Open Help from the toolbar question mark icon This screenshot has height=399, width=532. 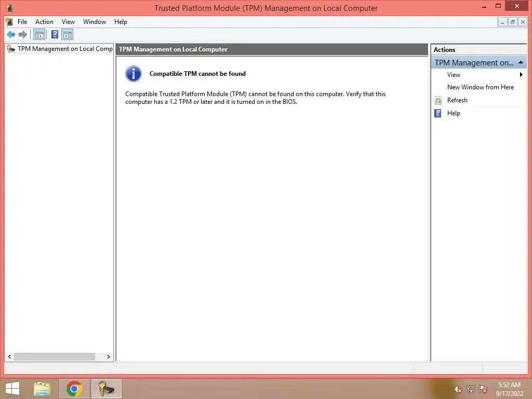[55, 34]
